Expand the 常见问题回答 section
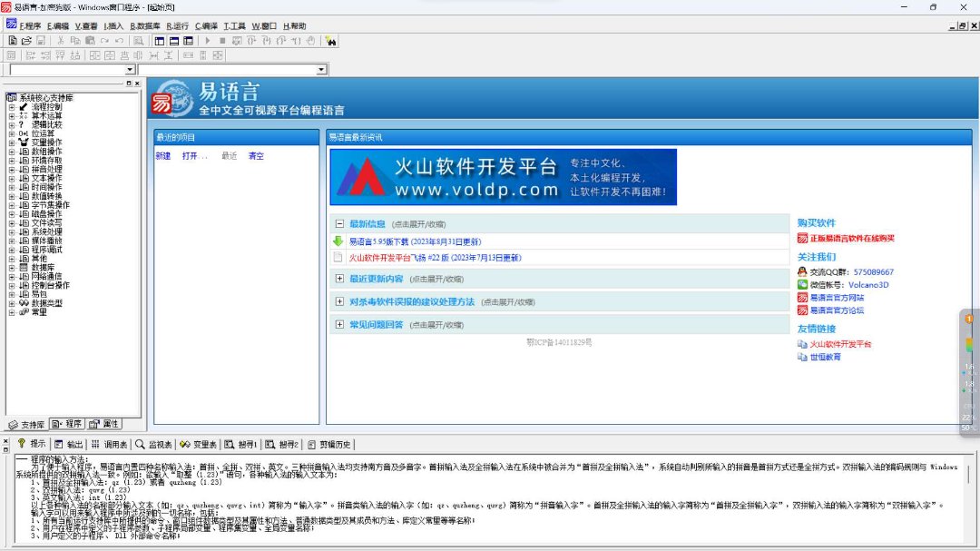 [339, 324]
